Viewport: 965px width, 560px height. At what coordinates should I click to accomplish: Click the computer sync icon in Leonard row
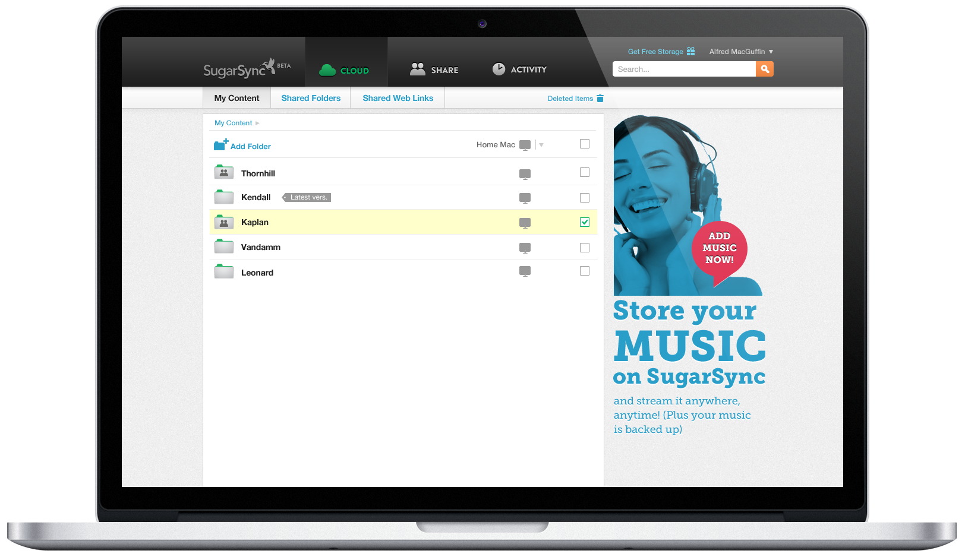point(525,271)
